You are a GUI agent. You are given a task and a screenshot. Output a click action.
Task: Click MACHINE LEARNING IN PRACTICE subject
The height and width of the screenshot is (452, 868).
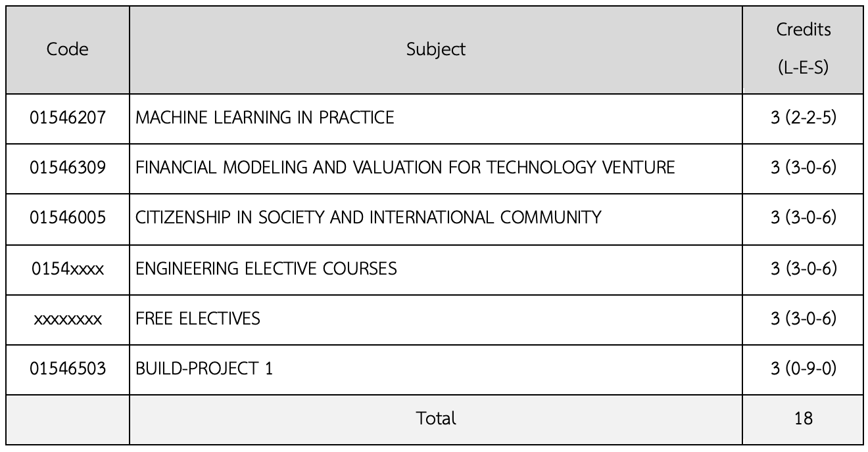pyautogui.click(x=265, y=118)
